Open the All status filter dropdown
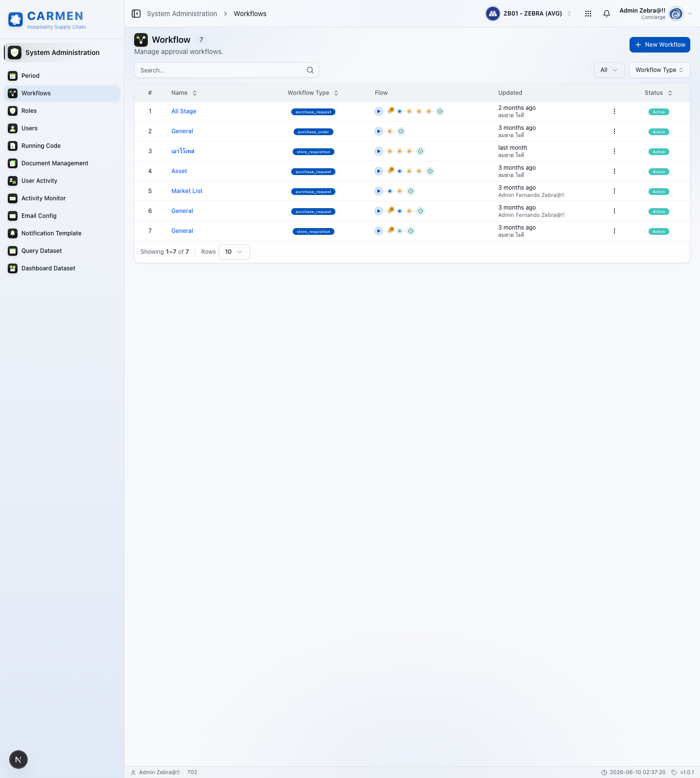Viewport: 700px width, 778px height. pos(609,70)
